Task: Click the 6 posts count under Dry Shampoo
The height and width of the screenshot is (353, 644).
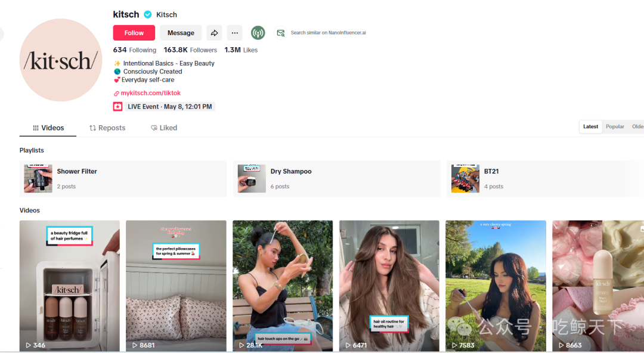Action: (280, 187)
